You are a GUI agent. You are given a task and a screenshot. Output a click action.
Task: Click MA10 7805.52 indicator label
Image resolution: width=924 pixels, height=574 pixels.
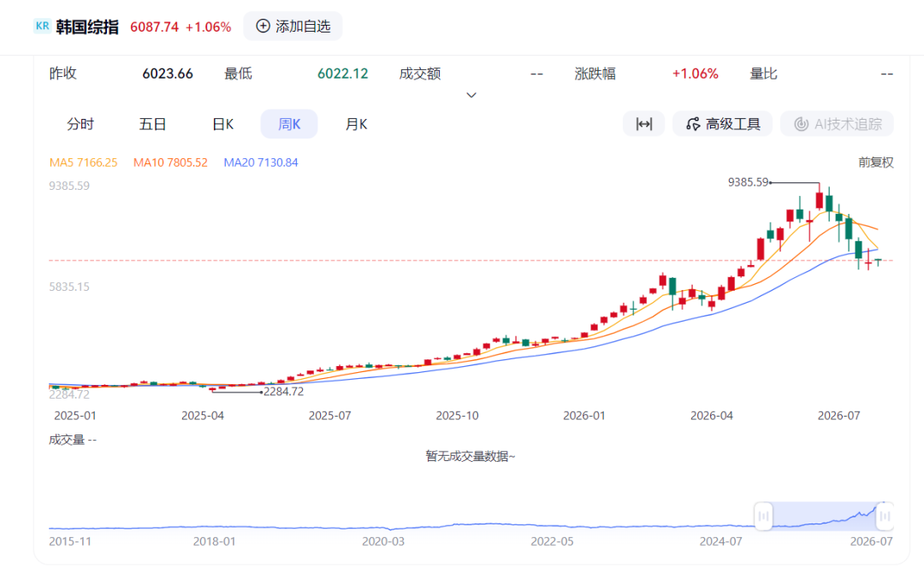click(170, 162)
